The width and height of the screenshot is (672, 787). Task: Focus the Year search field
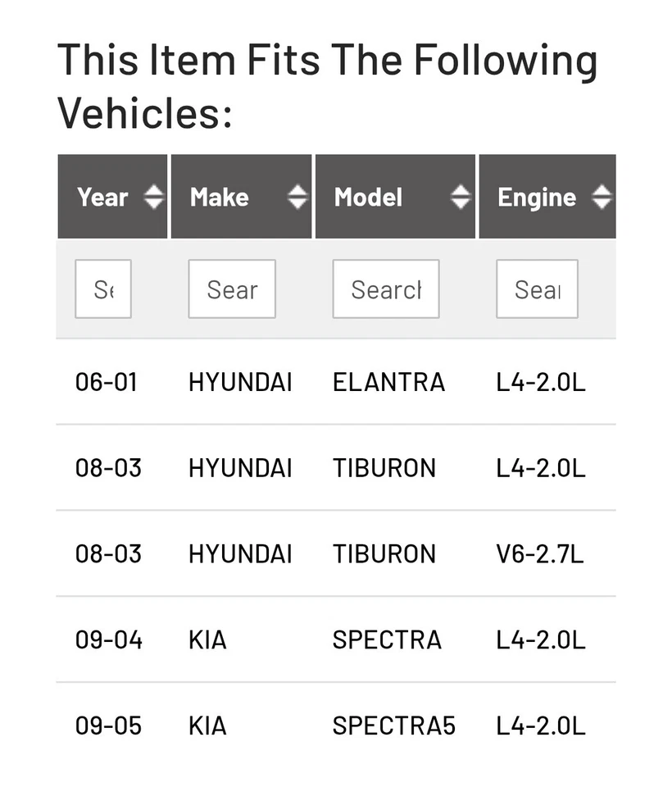pos(103,289)
